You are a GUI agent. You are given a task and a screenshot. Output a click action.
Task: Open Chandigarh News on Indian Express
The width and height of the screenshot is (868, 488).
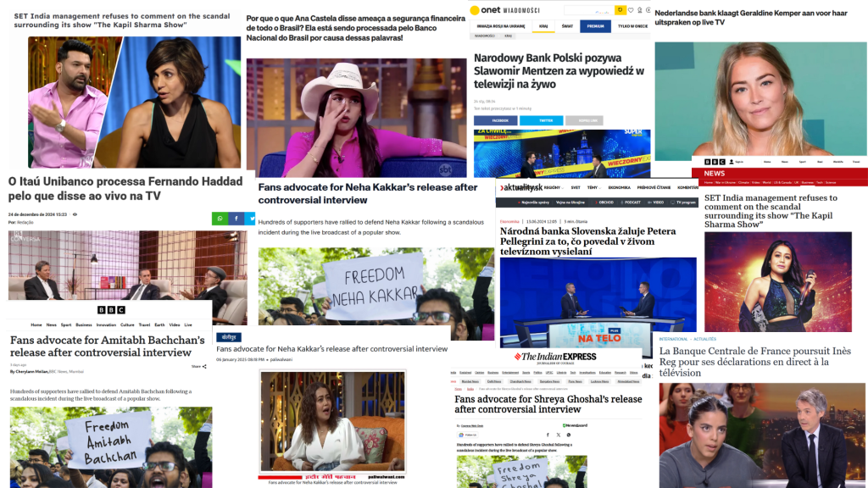520,381
